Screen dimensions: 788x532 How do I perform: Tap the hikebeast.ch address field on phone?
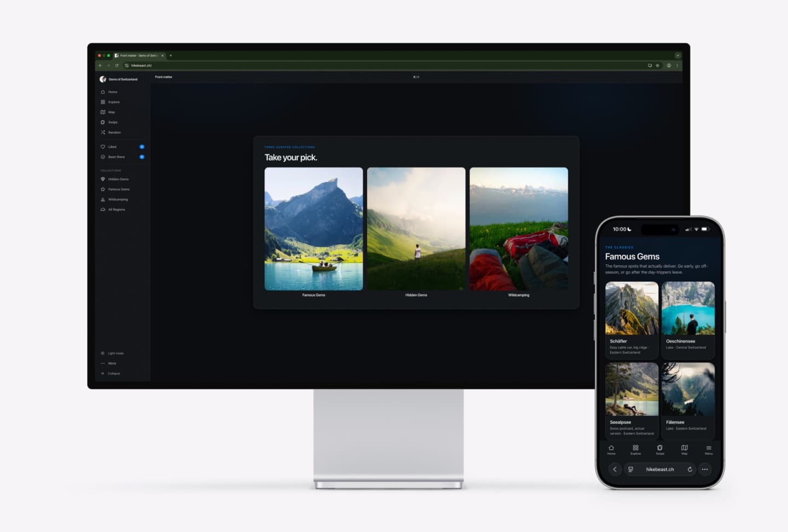[660, 469]
